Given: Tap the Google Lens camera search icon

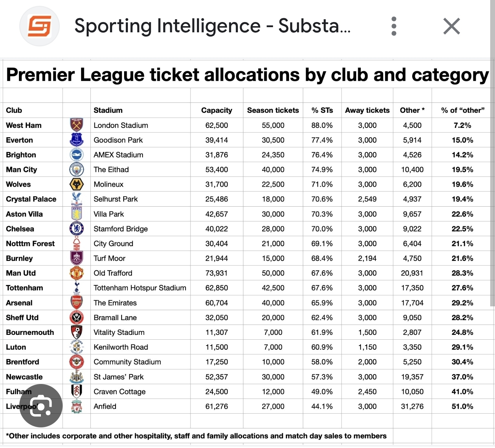Looking at the screenshot, I should [41, 406].
